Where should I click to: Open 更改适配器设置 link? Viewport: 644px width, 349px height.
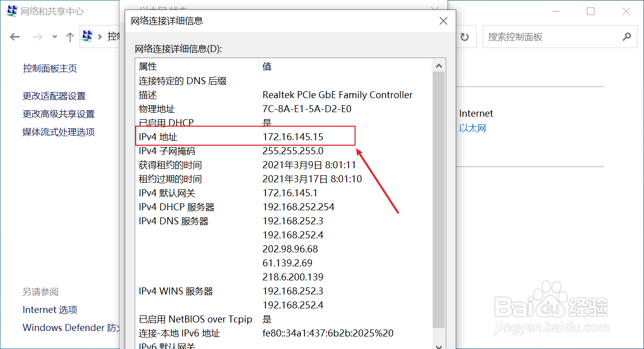point(54,96)
